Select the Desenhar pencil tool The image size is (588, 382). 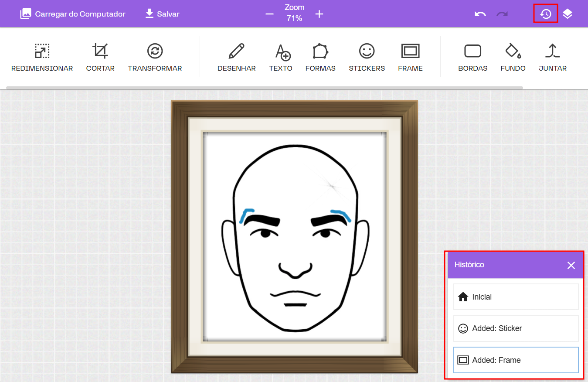pyautogui.click(x=236, y=57)
